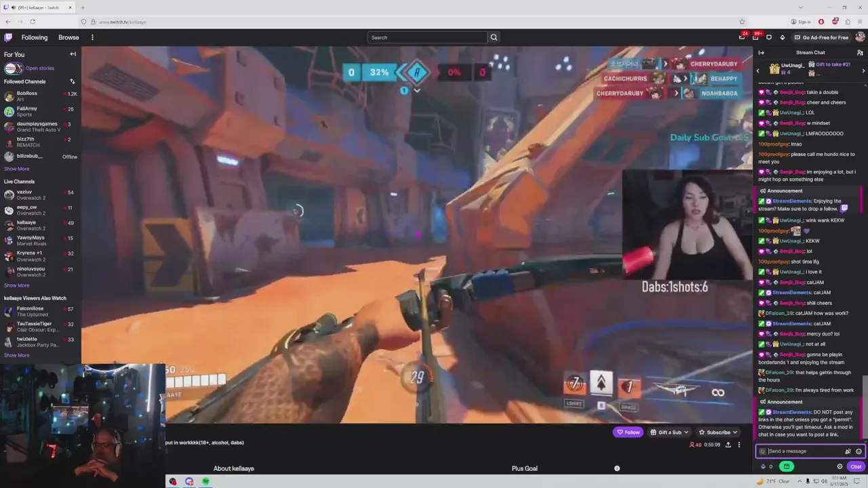The image size is (868, 488).
Task: Show previous gift leaderboard item
Action: [x=758, y=70]
